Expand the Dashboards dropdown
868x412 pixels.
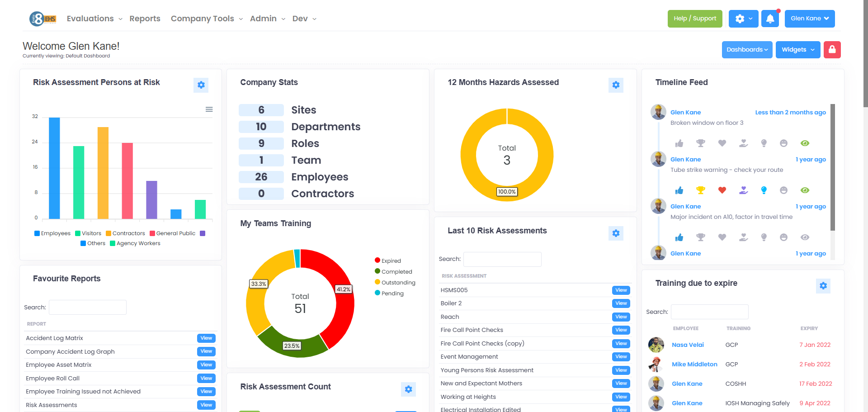(x=747, y=50)
